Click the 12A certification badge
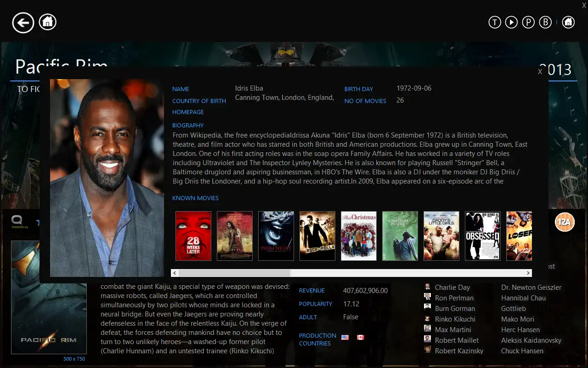Viewport: 588px width, 368px height. click(565, 222)
